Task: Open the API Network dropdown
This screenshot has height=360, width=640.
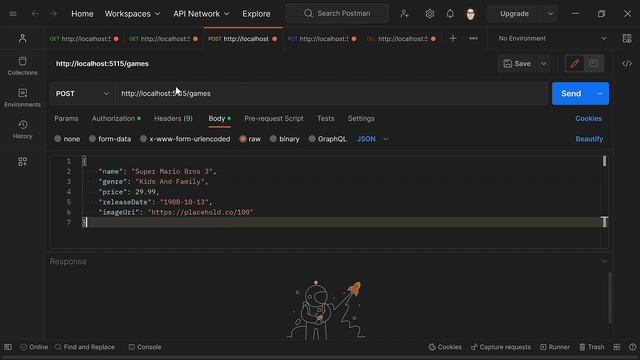Action: [x=201, y=13]
